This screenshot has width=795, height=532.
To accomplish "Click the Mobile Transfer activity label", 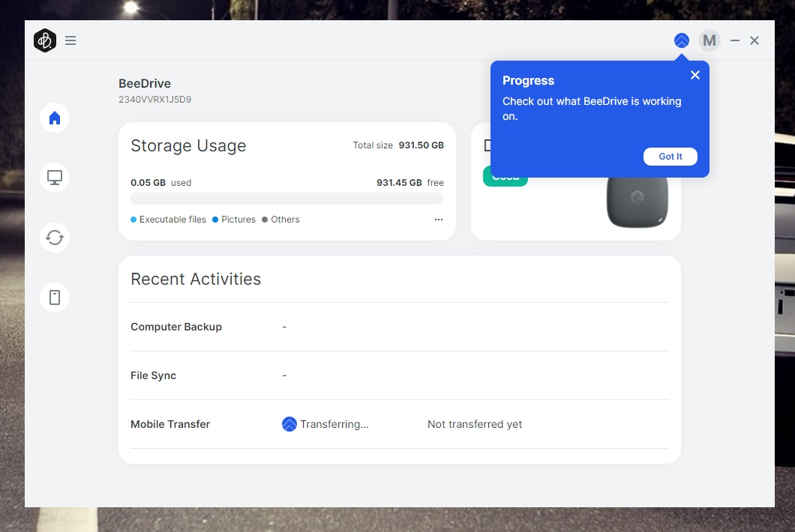I will (x=170, y=424).
